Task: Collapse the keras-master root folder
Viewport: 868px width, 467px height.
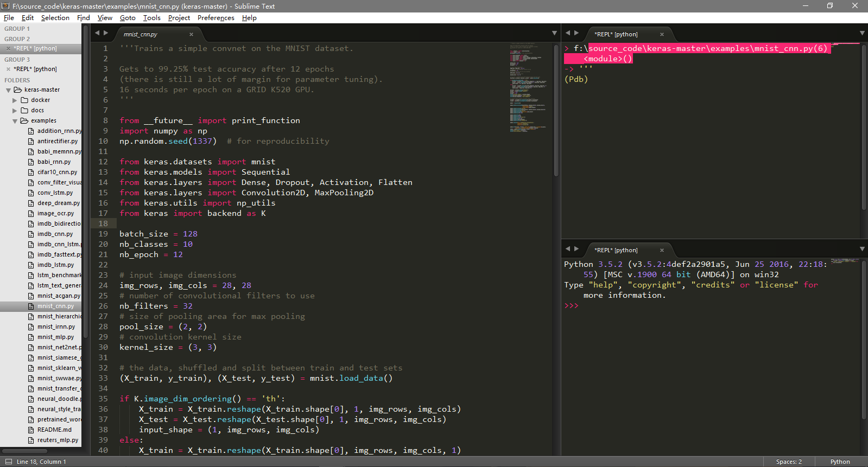Action: [8, 90]
